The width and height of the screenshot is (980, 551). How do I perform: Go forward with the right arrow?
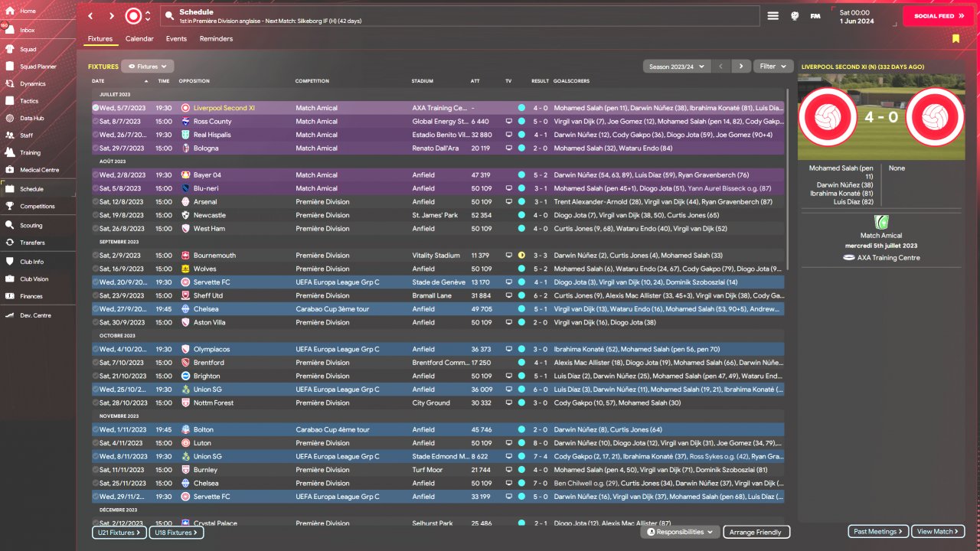112,15
